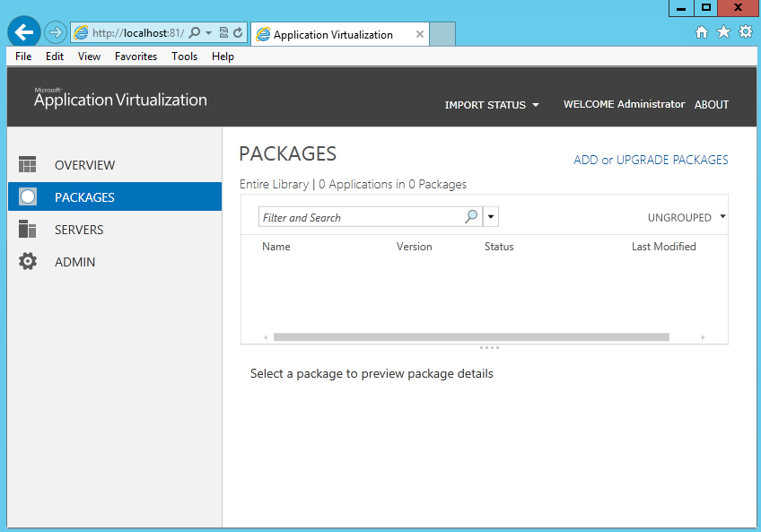The height and width of the screenshot is (532, 761).
Task: Click the browser refresh icon
Action: point(238,32)
